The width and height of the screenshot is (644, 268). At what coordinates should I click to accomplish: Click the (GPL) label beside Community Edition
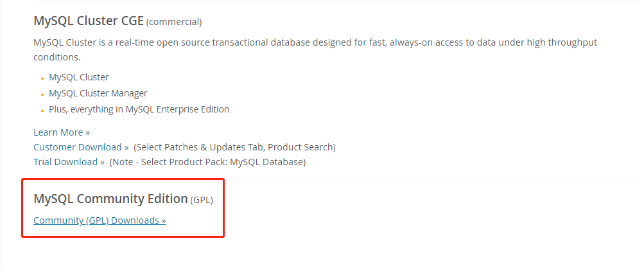(202, 201)
